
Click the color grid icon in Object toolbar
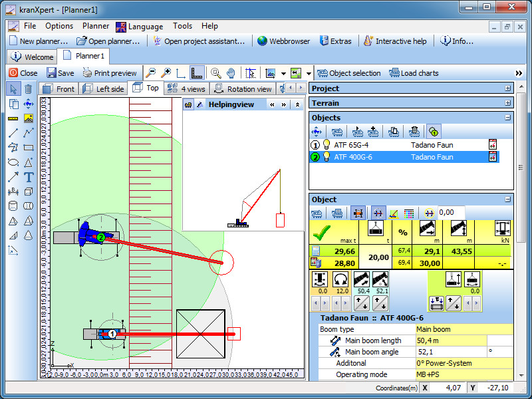409,213
